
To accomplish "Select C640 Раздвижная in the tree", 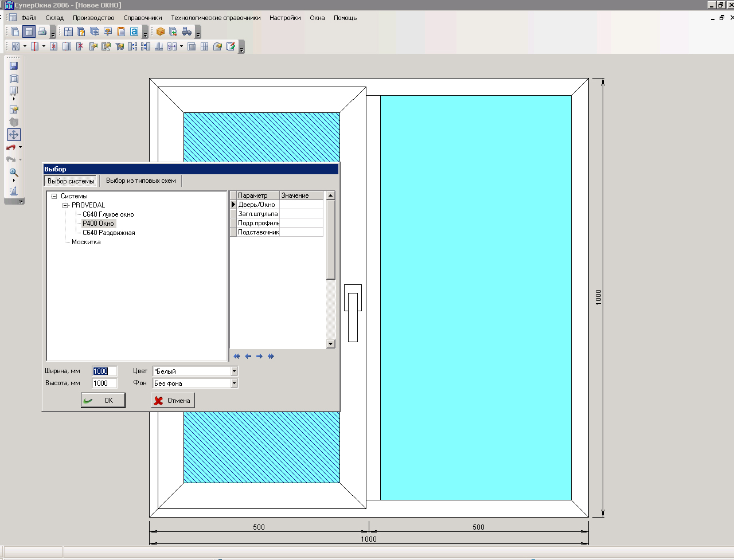I will (108, 233).
